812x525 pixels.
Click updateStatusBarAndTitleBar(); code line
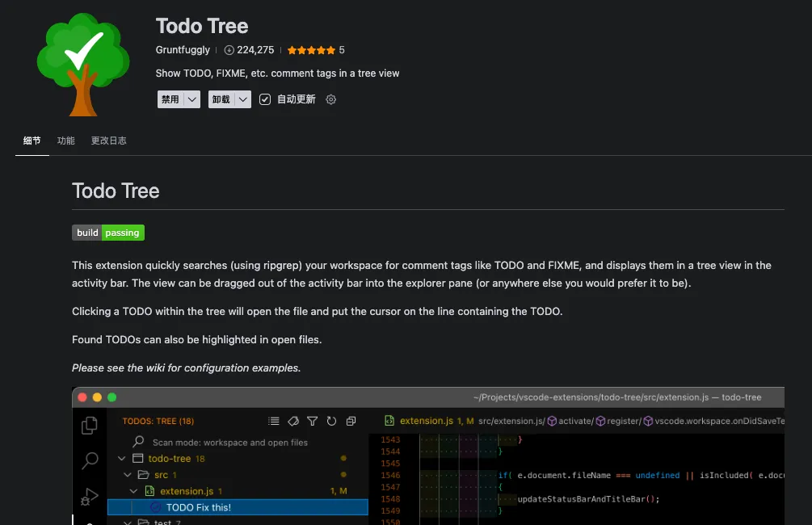coord(588,499)
